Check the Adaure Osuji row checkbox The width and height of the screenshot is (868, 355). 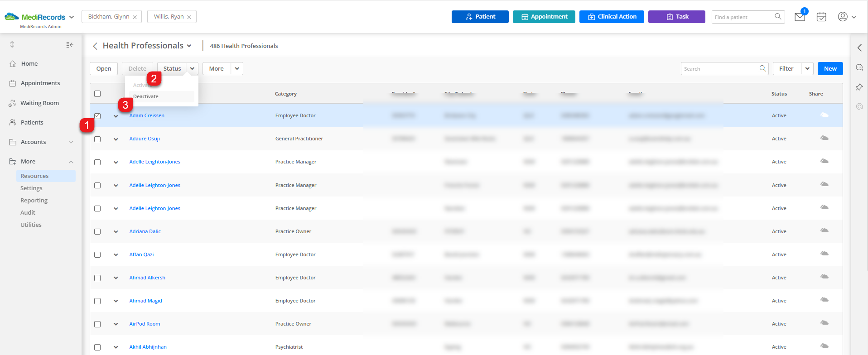[x=97, y=139]
